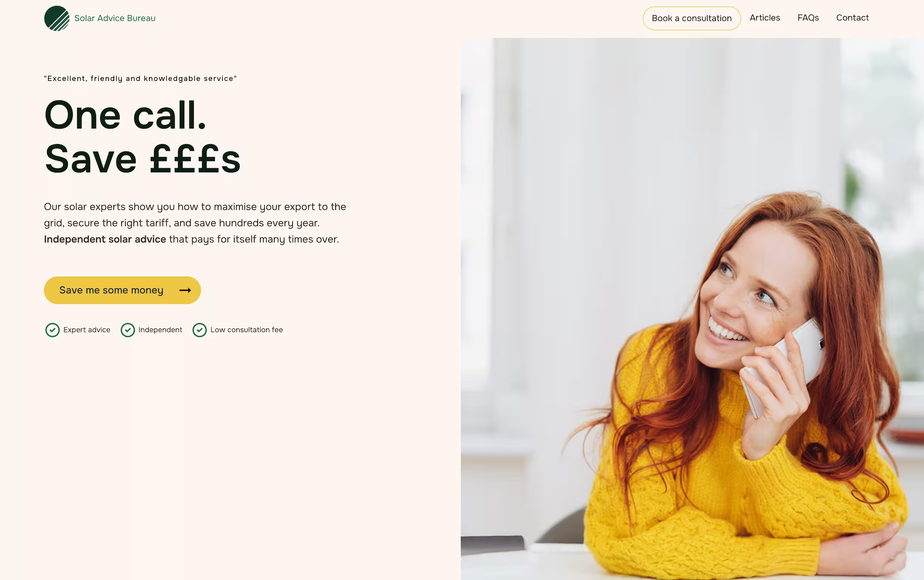Open the Contact page
The width and height of the screenshot is (924, 580).
[852, 18]
